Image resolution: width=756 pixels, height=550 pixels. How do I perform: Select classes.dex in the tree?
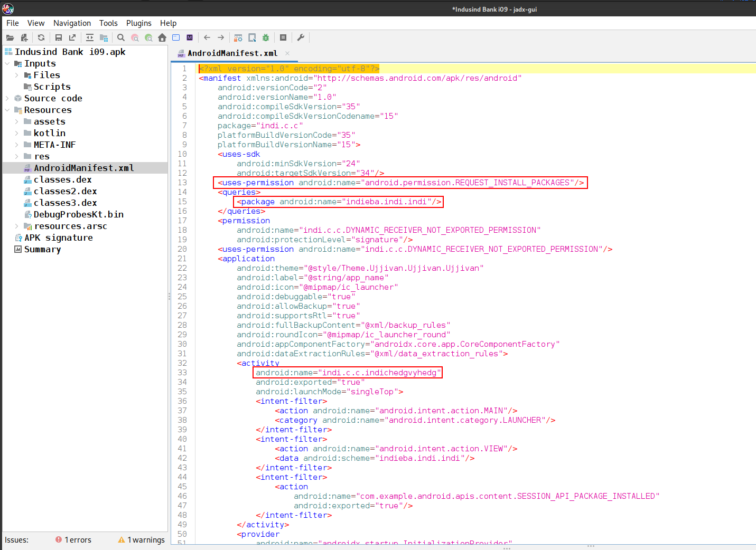[62, 179]
